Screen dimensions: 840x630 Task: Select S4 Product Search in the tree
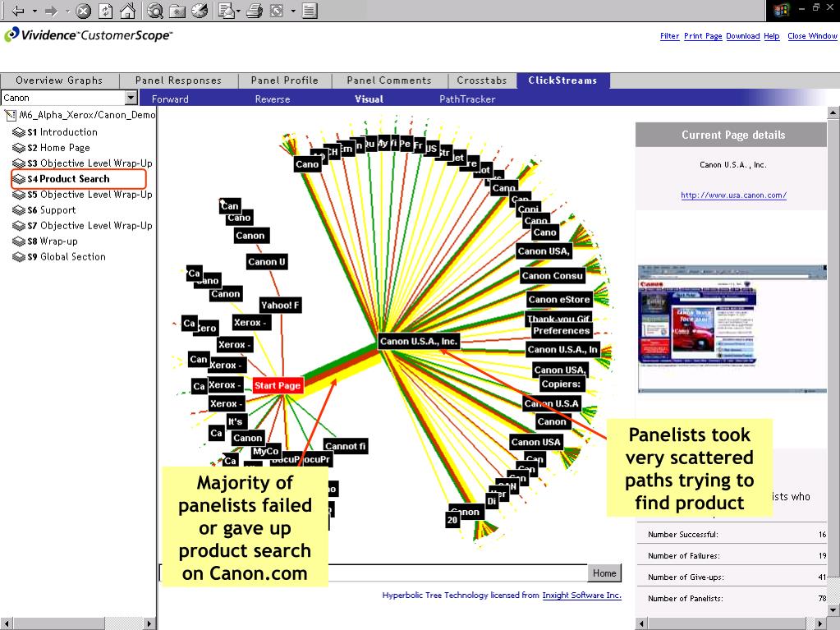coord(68,179)
